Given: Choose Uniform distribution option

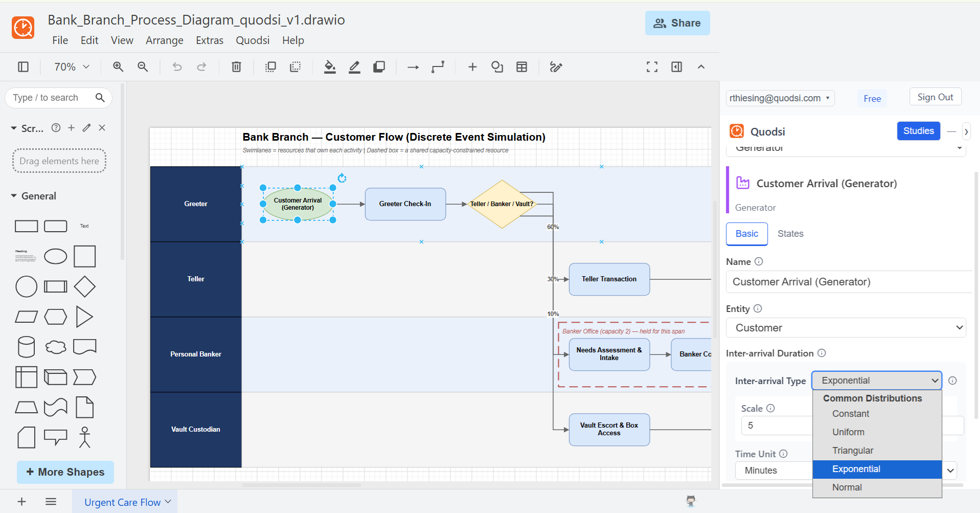Looking at the screenshot, I should point(877,432).
